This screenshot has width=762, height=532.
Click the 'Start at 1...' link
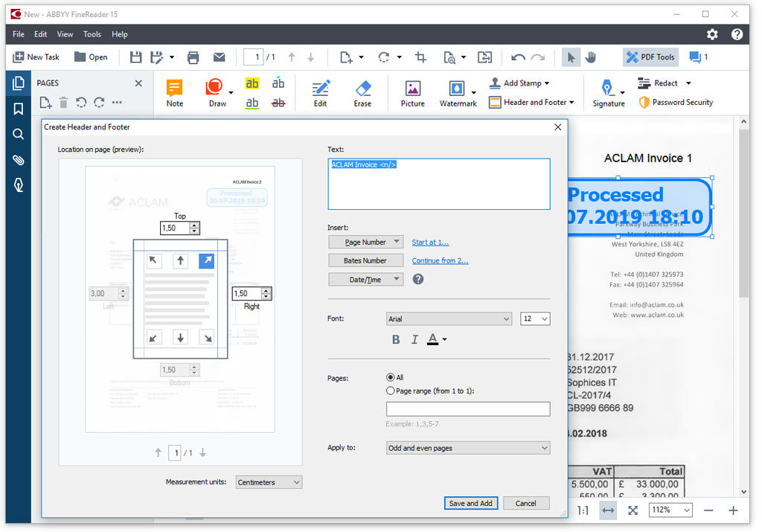point(430,242)
